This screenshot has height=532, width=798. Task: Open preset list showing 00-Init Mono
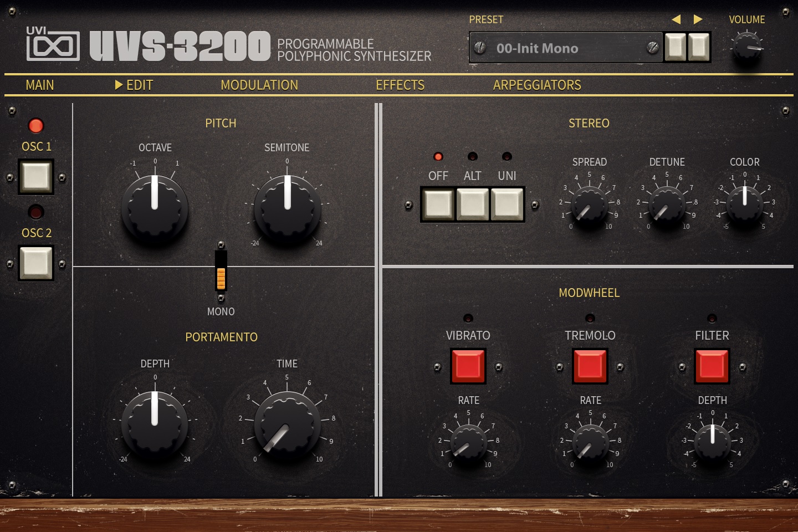566,48
